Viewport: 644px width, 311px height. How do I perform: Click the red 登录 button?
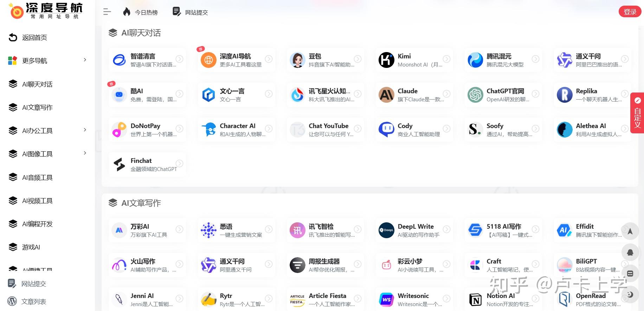[x=630, y=12]
